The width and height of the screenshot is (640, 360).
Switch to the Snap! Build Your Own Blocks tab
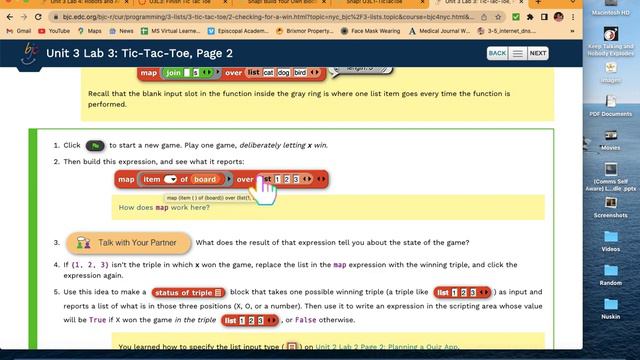tap(282, 2)
